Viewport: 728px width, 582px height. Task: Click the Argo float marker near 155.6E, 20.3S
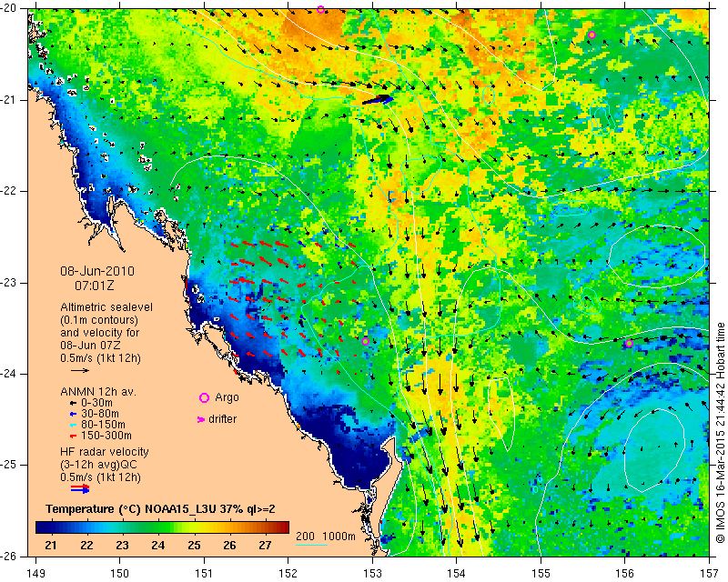click(x=591, y=35)
